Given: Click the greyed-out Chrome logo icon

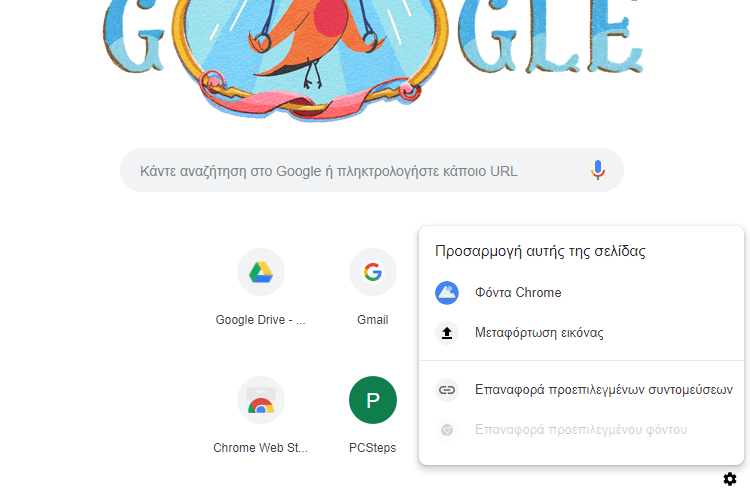Looking at the screenshot, I should tap(447, 430).
